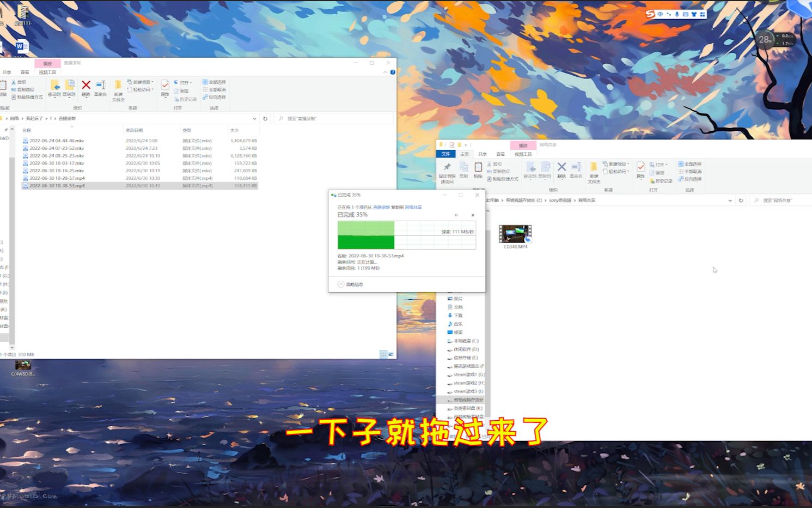This screenshot has width=812, height=508.
Task: Click the Sogou input method S icon
Action: tap(650, 14)
